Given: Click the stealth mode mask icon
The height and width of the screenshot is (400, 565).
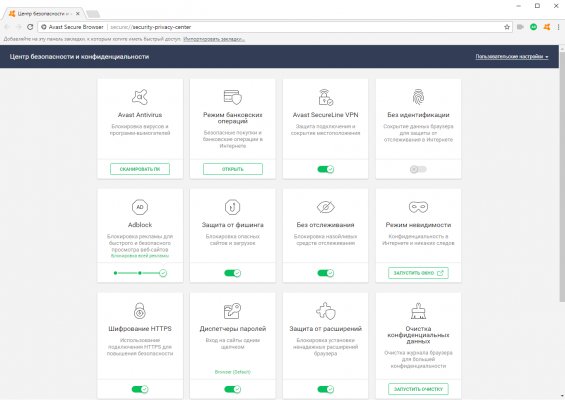Looking at the screenshot, I should pyautogui.click(x=418, y=207).
